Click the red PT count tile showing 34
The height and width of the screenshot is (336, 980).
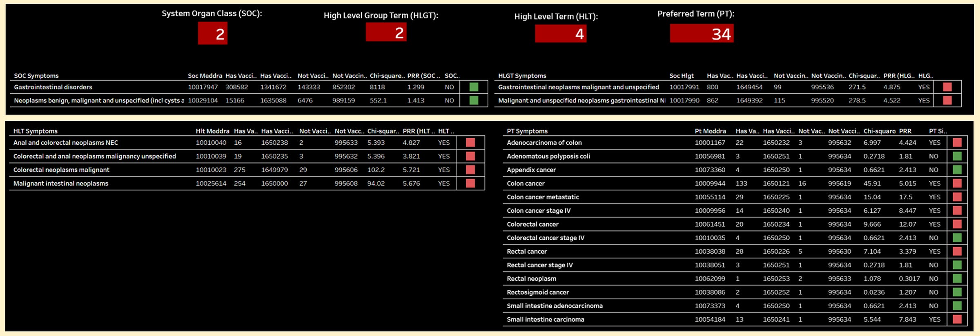702,33
